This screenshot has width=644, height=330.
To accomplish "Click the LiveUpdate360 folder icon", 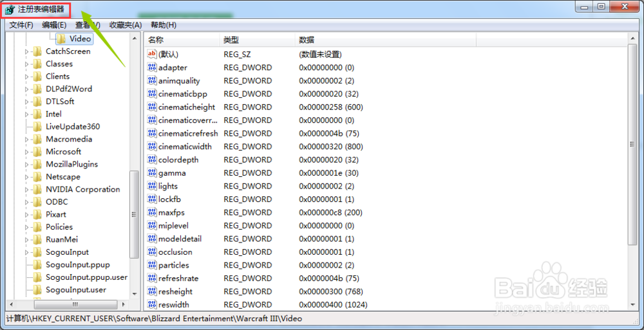I will click(x=37, y=127).
